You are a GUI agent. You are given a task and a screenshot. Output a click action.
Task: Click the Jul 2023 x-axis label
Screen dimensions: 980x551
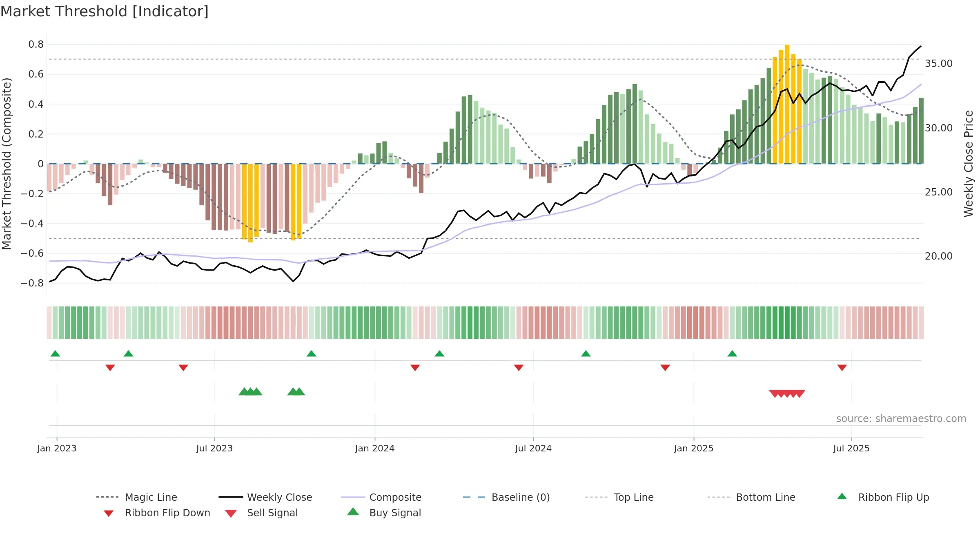[x=214, y=448]
